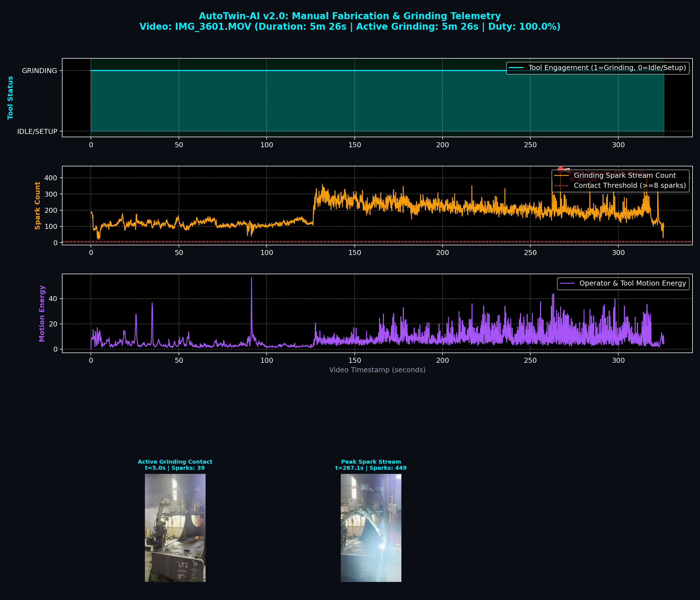The image size is (700, 600).
Task: Click the GRINDING y-axis label
Action: 39,71
